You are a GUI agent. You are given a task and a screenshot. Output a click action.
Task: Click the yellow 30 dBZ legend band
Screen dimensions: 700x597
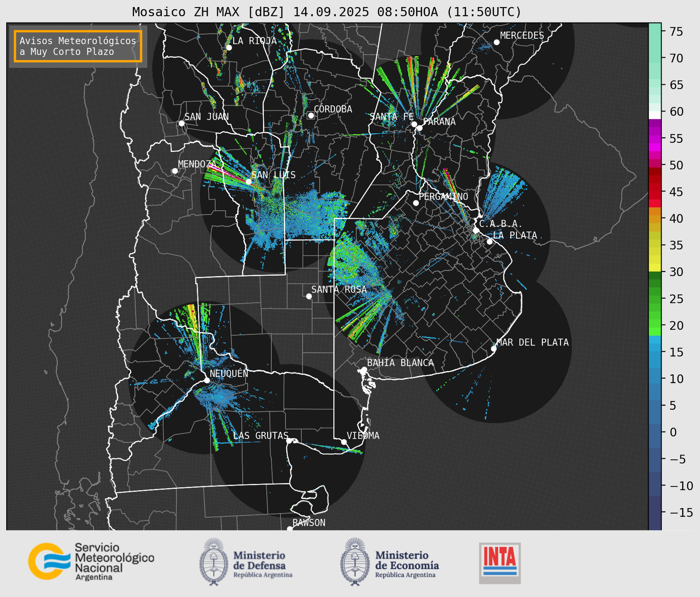click(655, 267)
